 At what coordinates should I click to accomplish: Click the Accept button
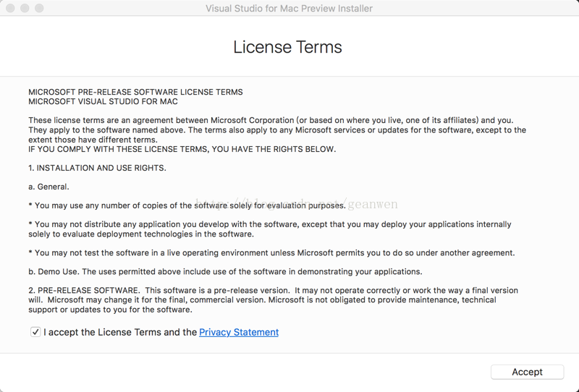point(527,372)
